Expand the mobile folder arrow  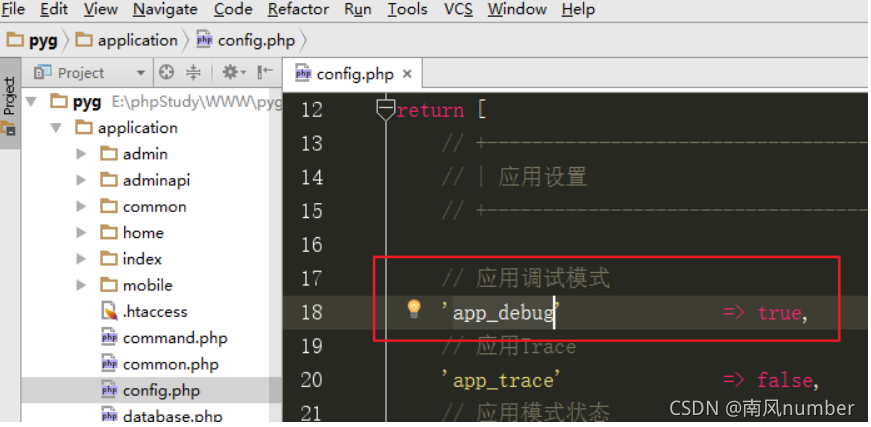[x=82, y=285]
